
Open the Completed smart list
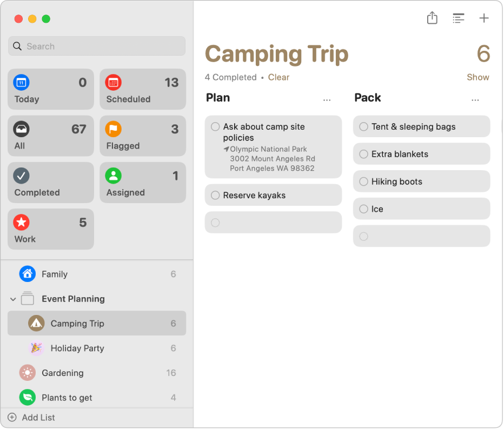[51, 183]
